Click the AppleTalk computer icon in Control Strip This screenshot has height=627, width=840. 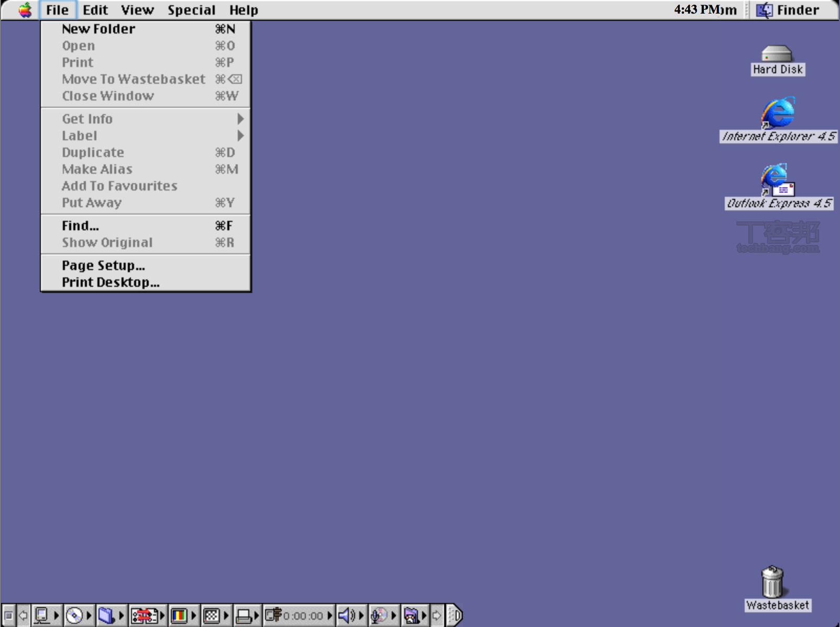click(42, 615)
